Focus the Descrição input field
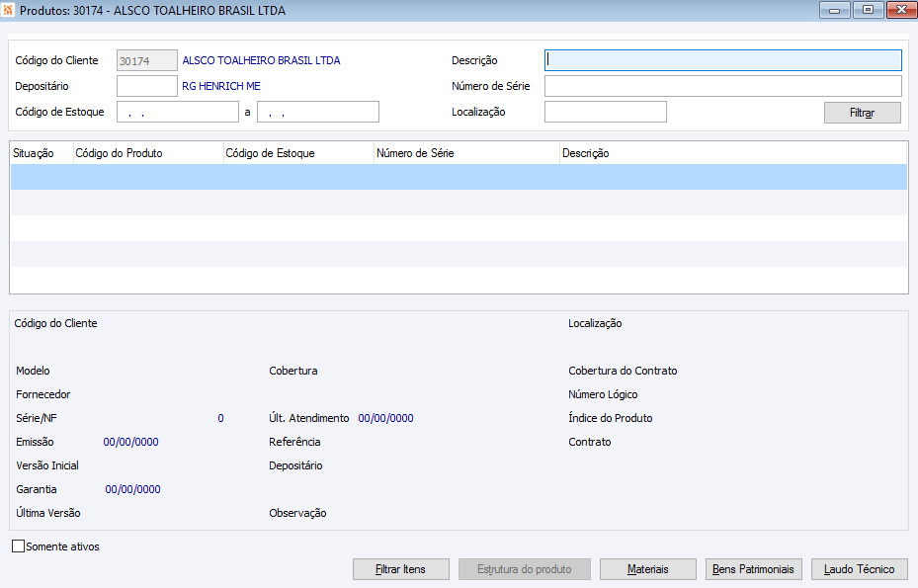Viewport: 918px width, 588px height. [x=723, y=60]
